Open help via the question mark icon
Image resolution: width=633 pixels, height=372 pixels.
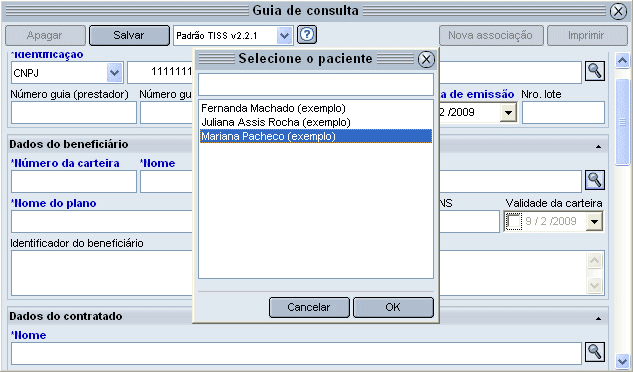tap(307, 35)
